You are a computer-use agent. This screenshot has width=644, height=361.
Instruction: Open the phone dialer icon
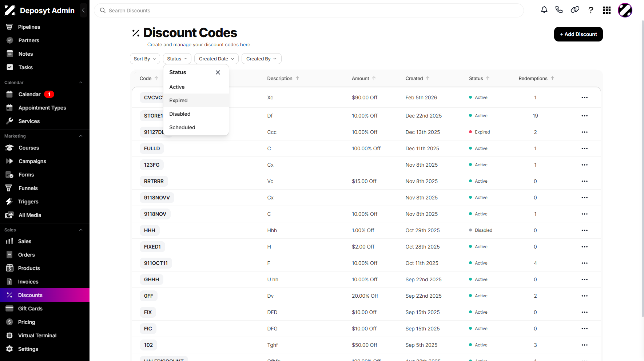pos(559,10)
